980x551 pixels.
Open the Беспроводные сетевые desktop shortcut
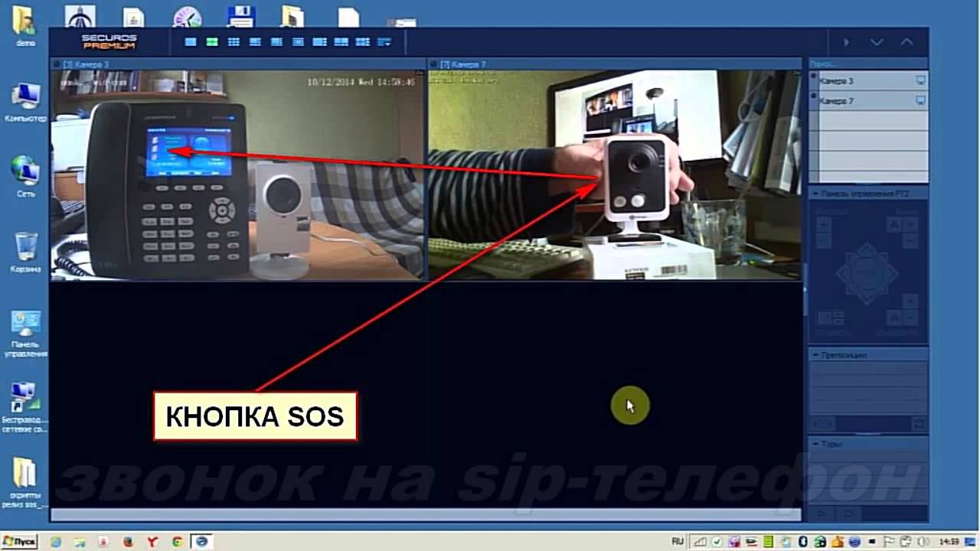click(x=25, y=408)
